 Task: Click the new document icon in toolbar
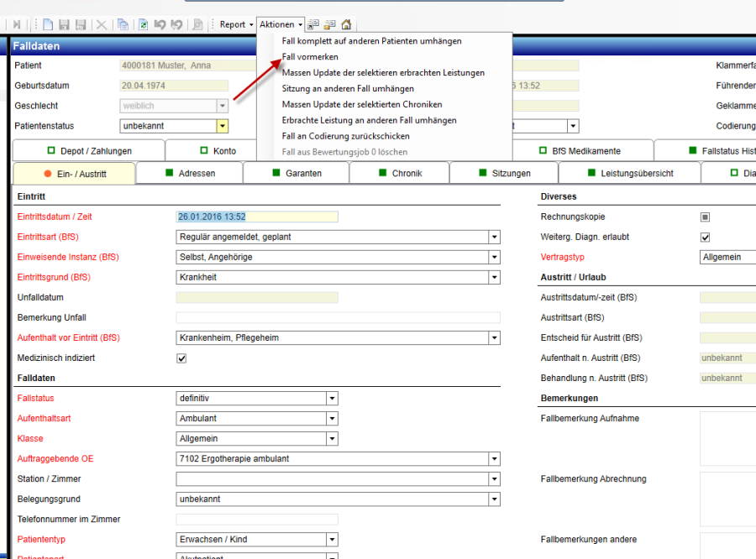[x=48, y=25]
